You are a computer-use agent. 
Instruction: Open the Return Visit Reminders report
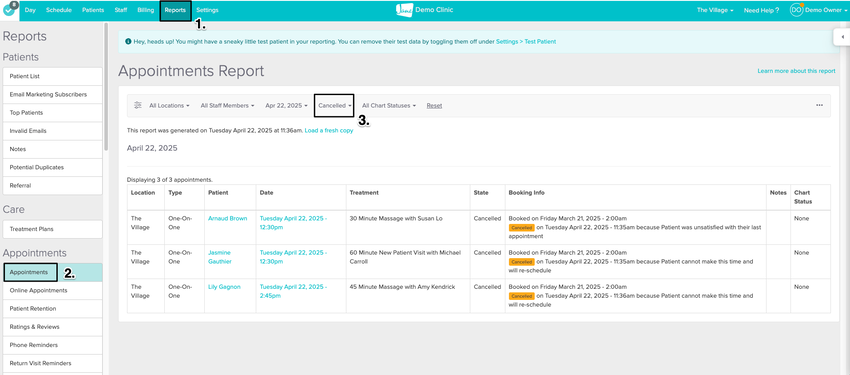point(53,363)
